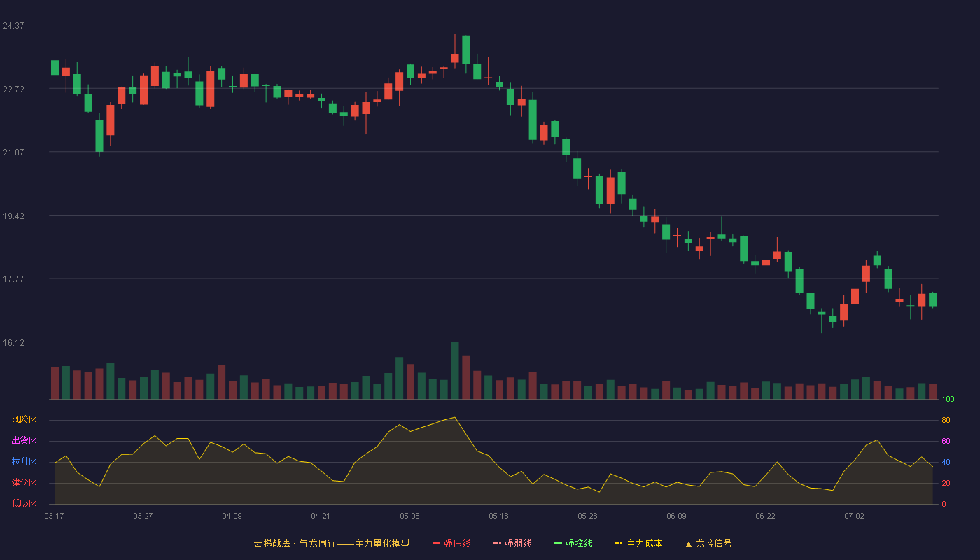Click the red line marker beside 强压线
The width and height of the screenshot is (980, 560).
tap(437, 543)
